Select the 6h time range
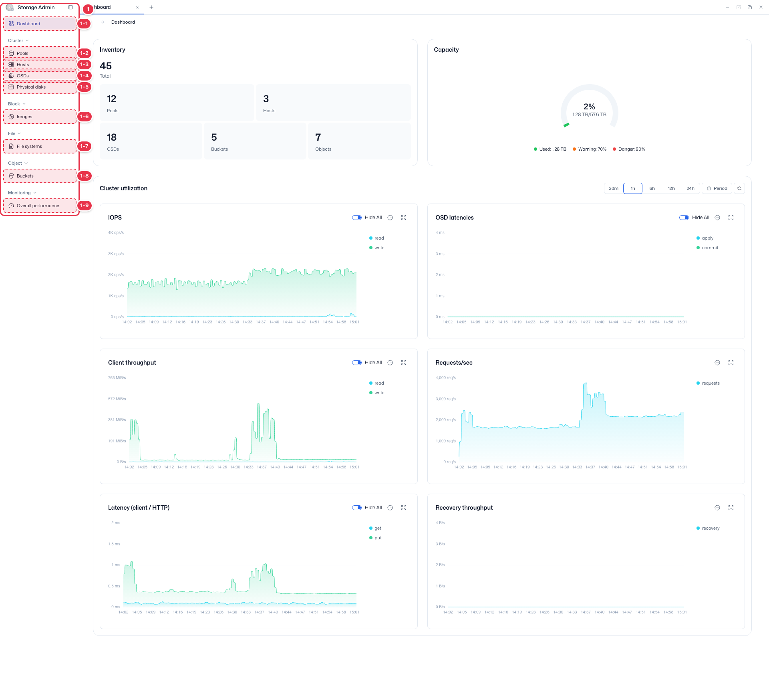 click(x=652, y=188)
